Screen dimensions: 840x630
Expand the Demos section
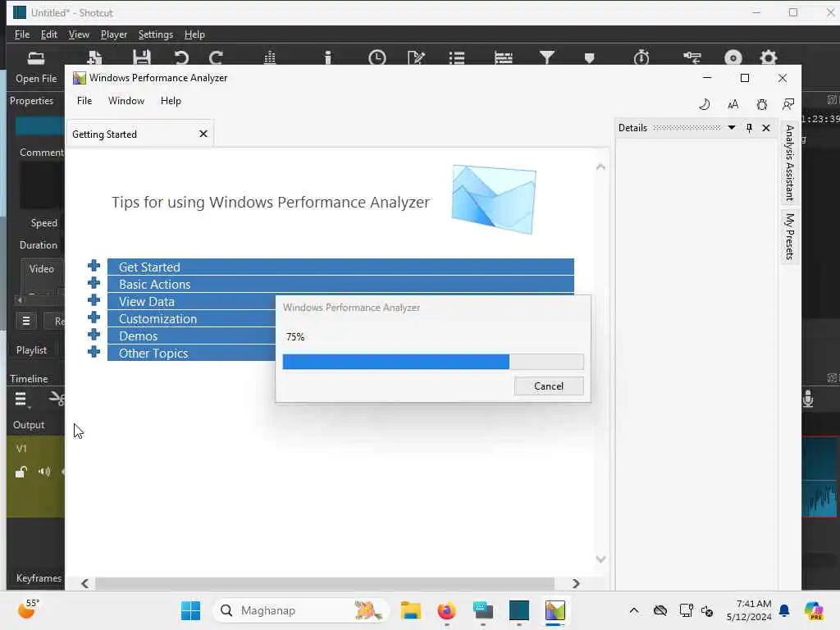click(x=94, y=335)
